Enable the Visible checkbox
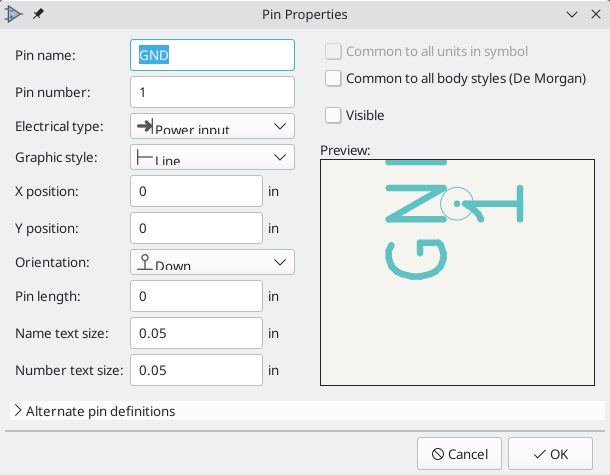Screen dimensions: 610x475 click(x=334, y=115)
